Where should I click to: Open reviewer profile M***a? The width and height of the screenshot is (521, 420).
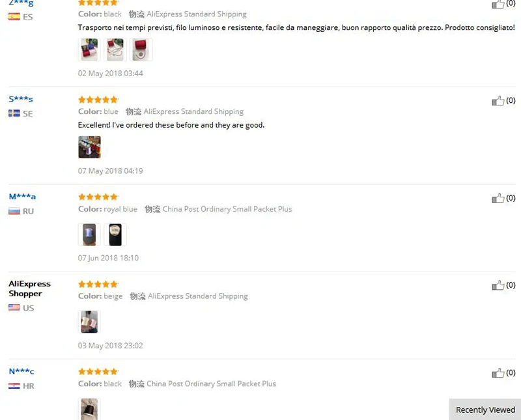22,197
